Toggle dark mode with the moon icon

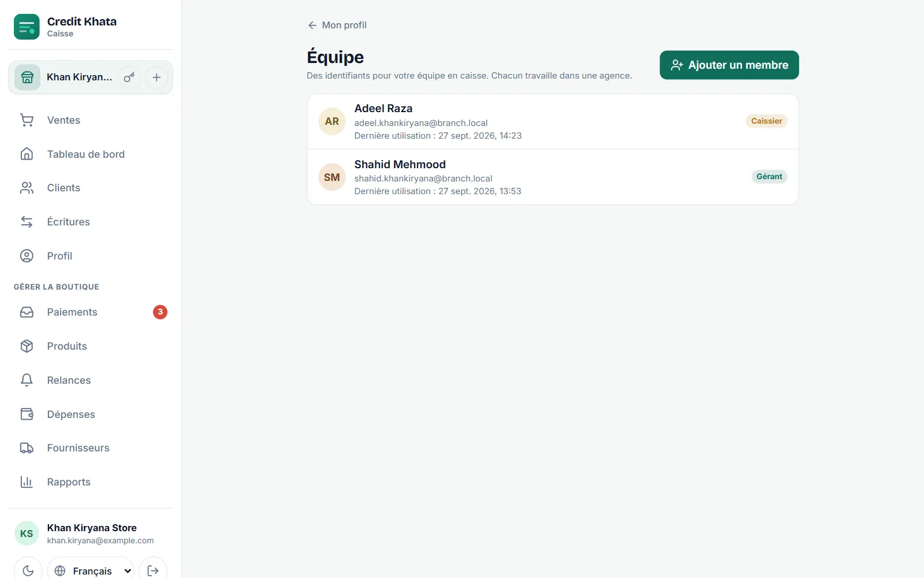click(28, 570)
